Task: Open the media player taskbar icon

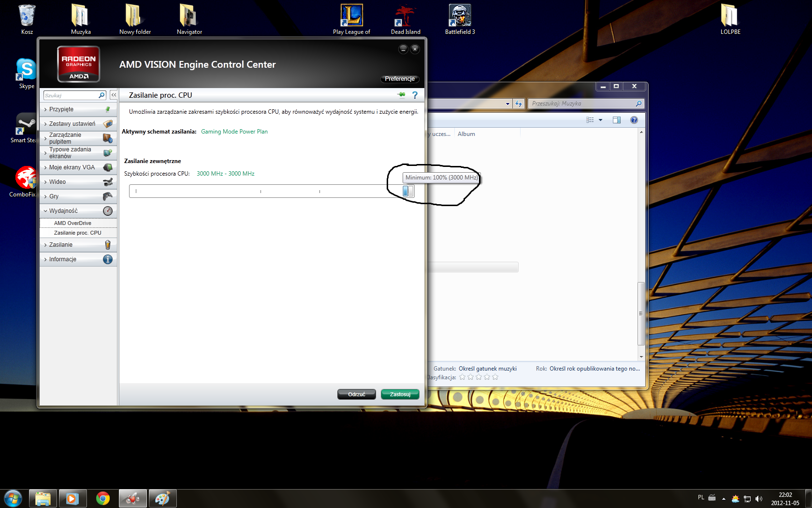Action: 72,498
